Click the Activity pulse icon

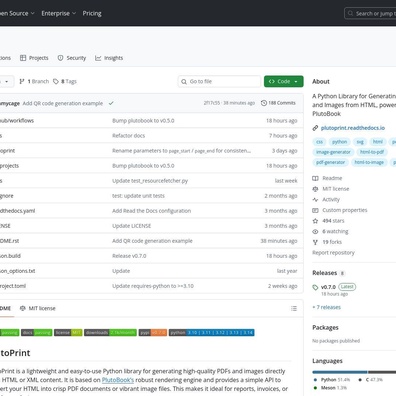coord(315,200)
